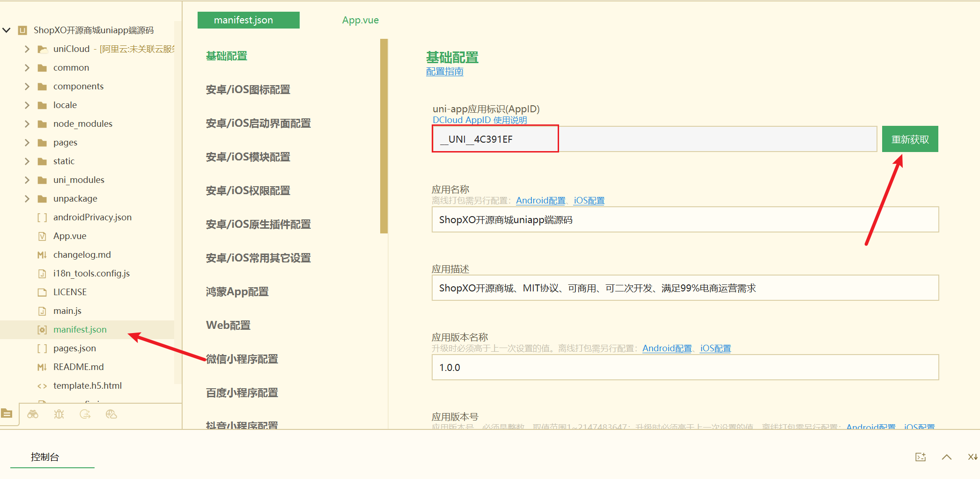Click the App.vue file icon in tree
Screen dimensions: 980x479
[42, 236]
